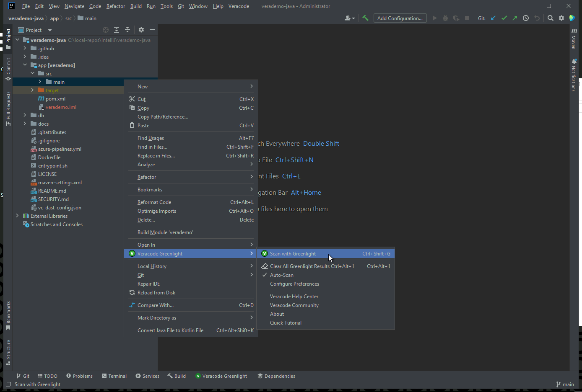Hide the Project tool window
This screenshot has height=392, width=582.
(152, 30)
